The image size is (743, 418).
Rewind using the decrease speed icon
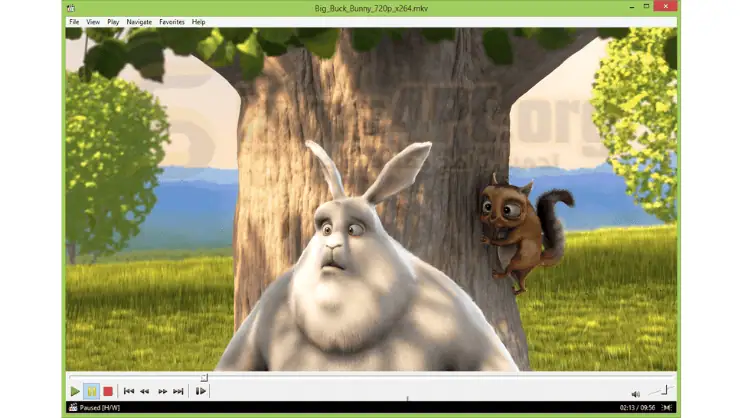tap(145, 391)
